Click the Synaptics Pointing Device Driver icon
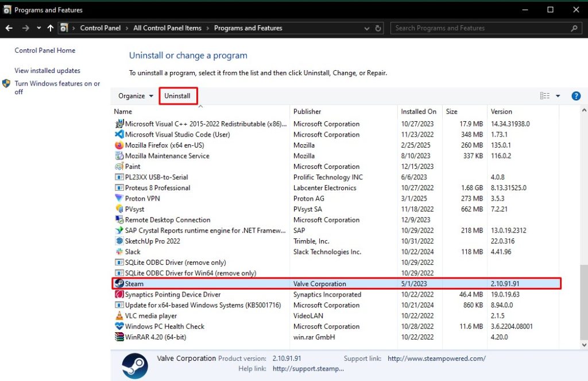 coord(119,294)
